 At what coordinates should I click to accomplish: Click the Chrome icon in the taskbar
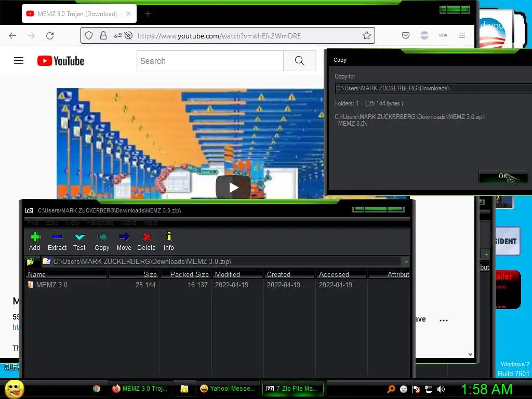(97, 389)
